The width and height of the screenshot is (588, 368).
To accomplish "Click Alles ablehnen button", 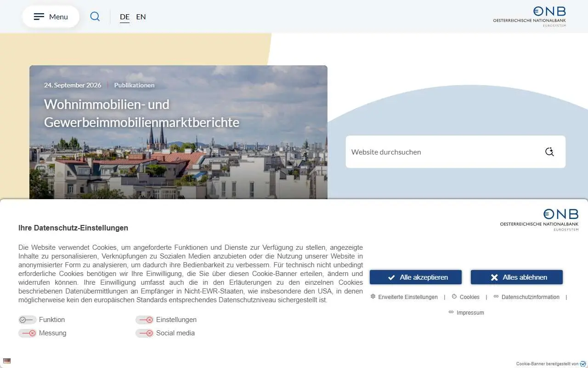I will [517, 277].
